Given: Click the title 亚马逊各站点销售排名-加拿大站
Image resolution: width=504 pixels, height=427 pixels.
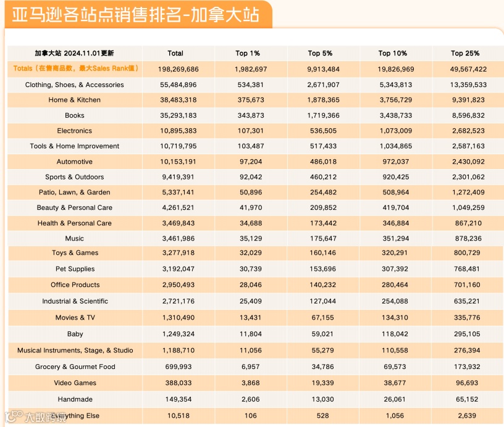Looking at the screenshot, I should point(135,15).
